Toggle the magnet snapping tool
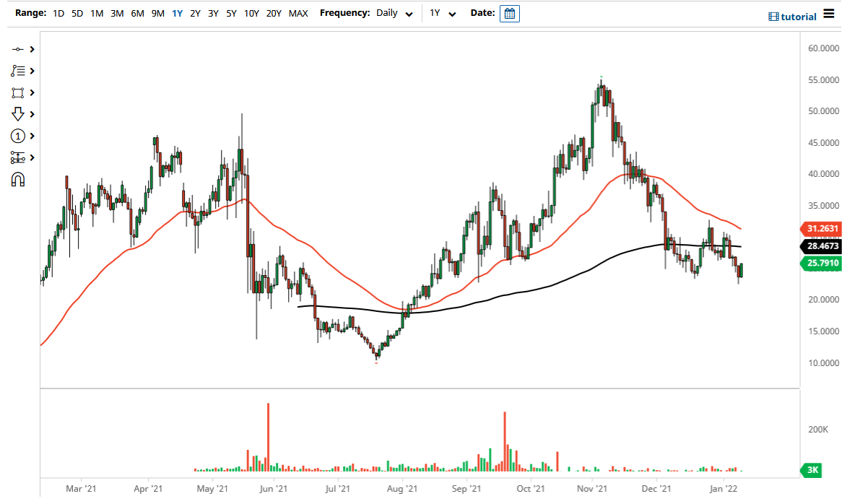Screen dimensions: 847x504 [x=18, y=179]
